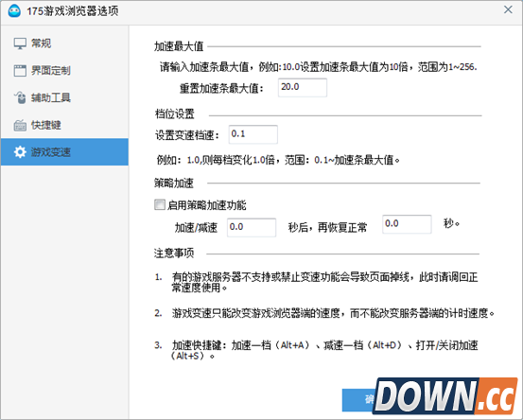Click the 快捷键 keyboard icon
The image size is (523, 420).
[20, 125]
